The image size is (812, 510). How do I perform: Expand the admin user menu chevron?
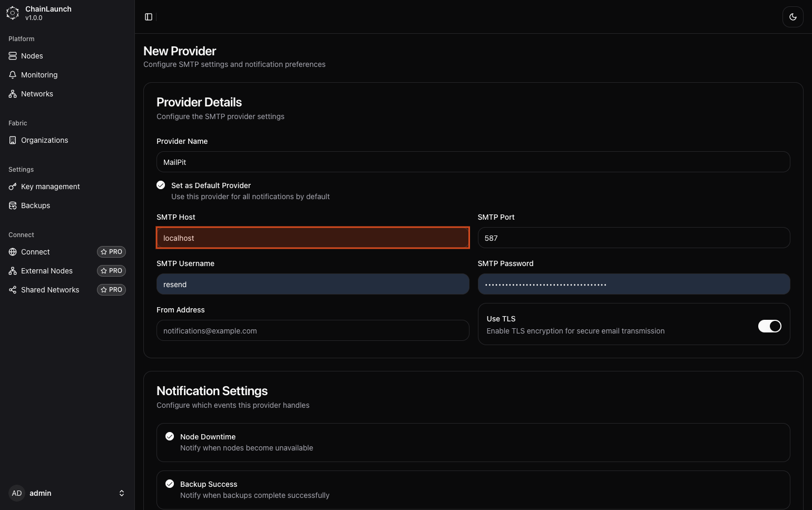click(122, 493)
